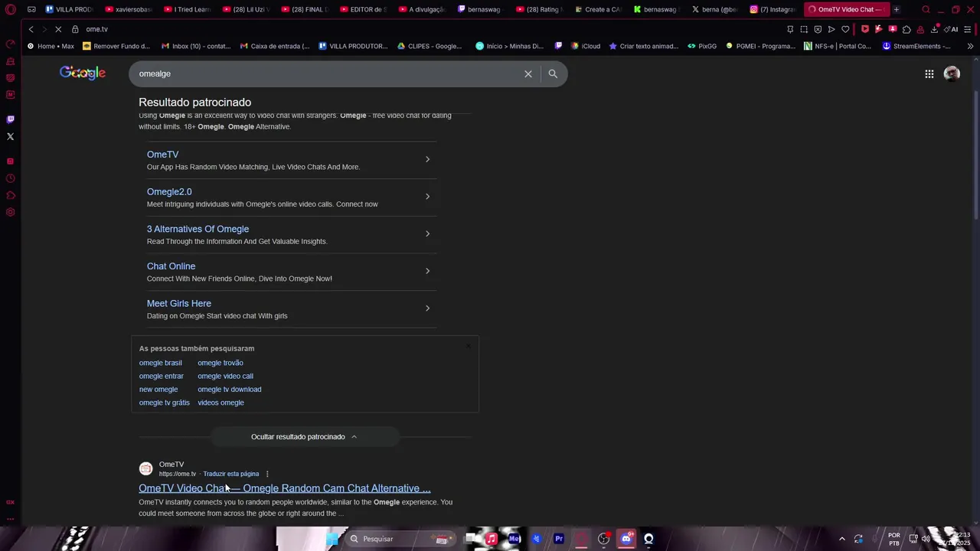
Task: Open the Easy Setup menu
Action: tap(969, 29)
